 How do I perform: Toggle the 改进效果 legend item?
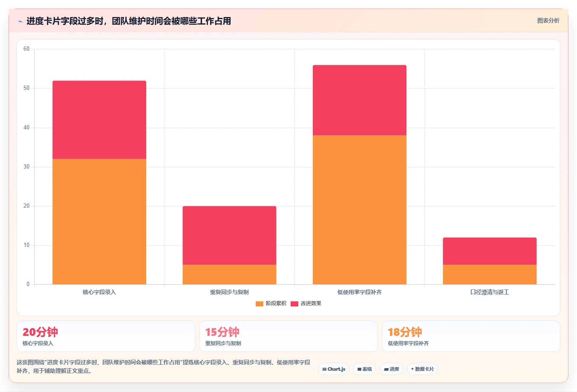[x=306, y=303]
